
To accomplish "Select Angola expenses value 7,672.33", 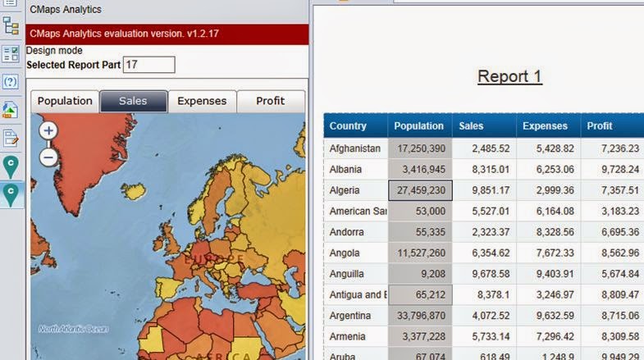I will coord(548,253).
